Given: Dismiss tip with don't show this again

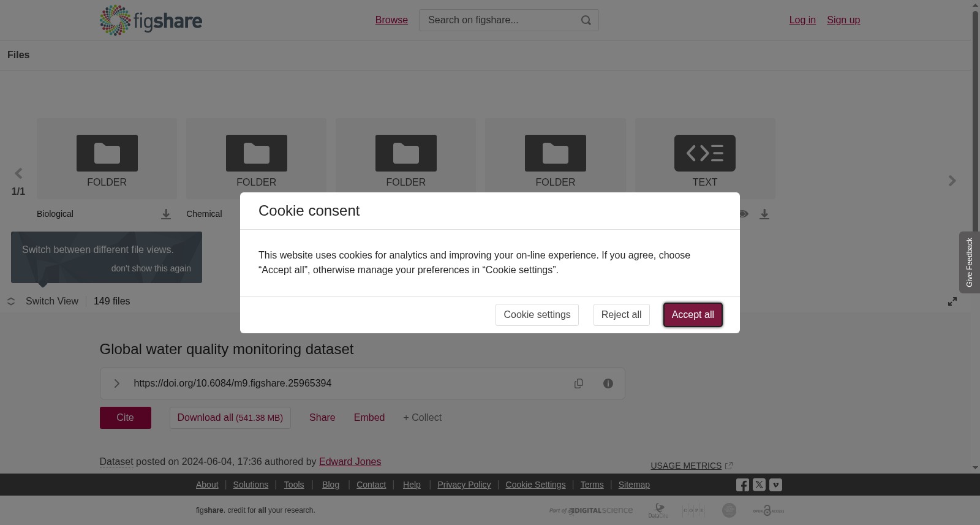Looking at the screenshot, I should tap(151, 268).
